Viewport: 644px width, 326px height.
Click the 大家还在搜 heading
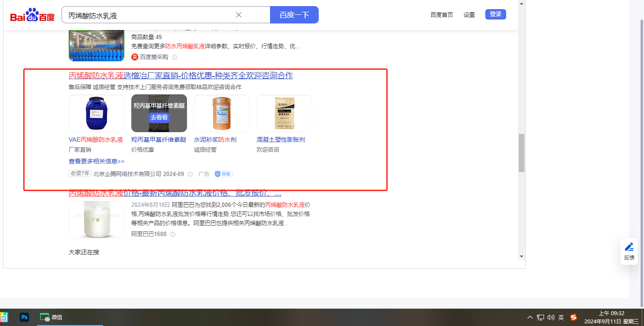(84, 252)
